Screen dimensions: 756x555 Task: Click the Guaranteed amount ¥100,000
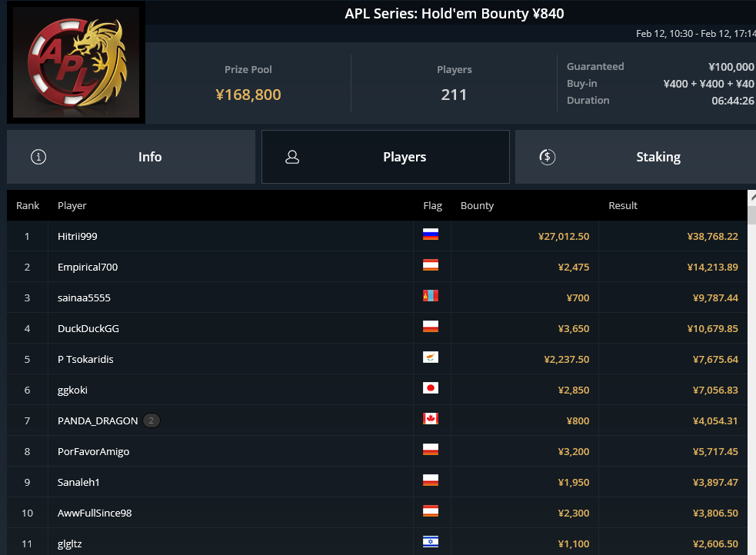point(731,66)
